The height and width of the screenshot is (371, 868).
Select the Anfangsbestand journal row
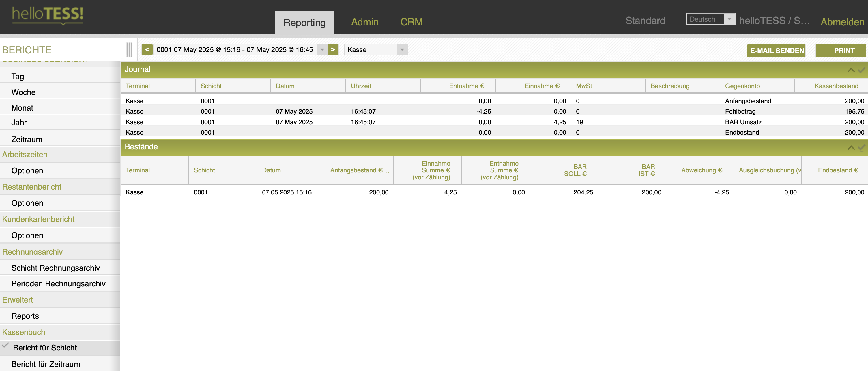coord(494,101)
